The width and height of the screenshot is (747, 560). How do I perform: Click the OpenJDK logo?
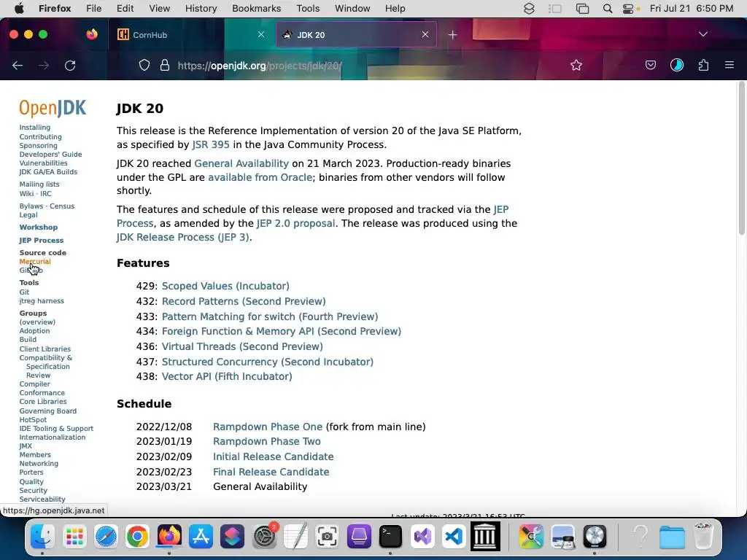tap(53, 109)
